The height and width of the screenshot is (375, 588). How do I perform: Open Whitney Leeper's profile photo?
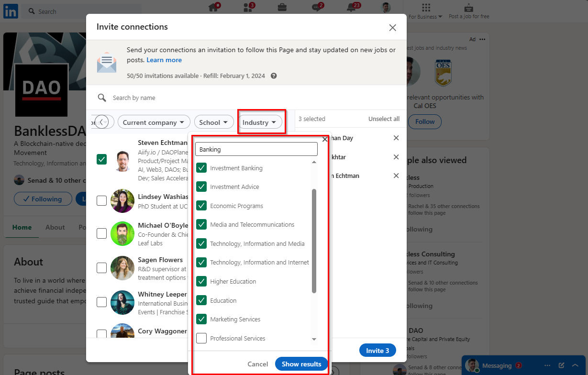122,302
